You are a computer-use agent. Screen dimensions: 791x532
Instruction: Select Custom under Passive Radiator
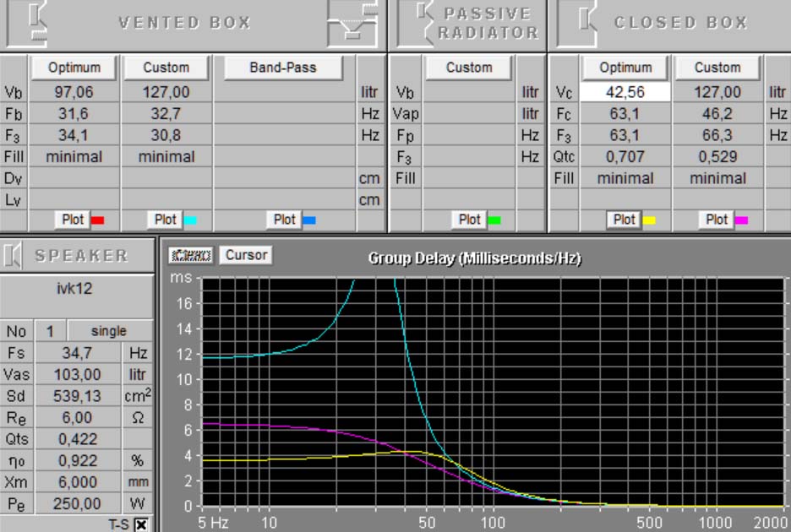469,68
